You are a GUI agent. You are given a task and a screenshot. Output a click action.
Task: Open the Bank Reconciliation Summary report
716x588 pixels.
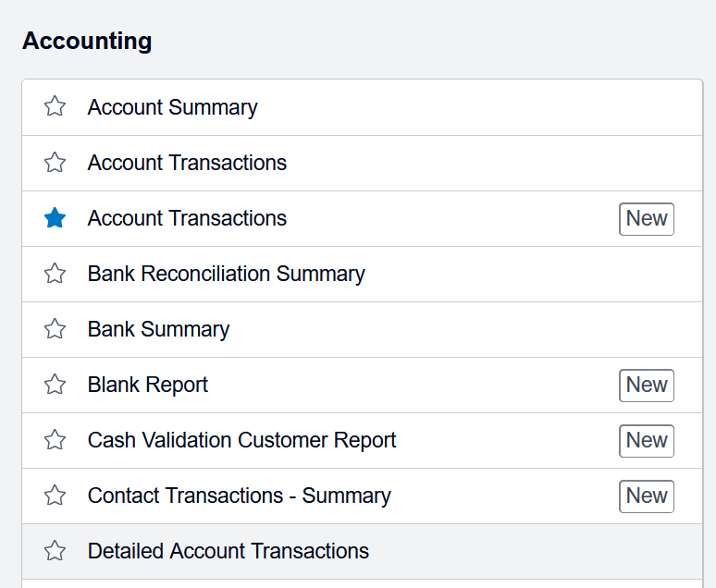pos(226,274)
